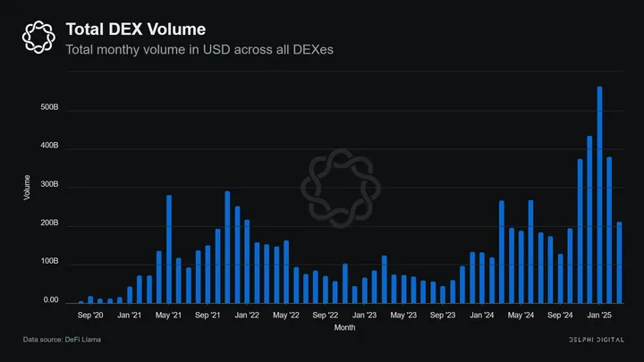Click the Sep '20 x-axis label
This screenshot has width=644, height=362.
pyautogui.click(x=90, y=316)
